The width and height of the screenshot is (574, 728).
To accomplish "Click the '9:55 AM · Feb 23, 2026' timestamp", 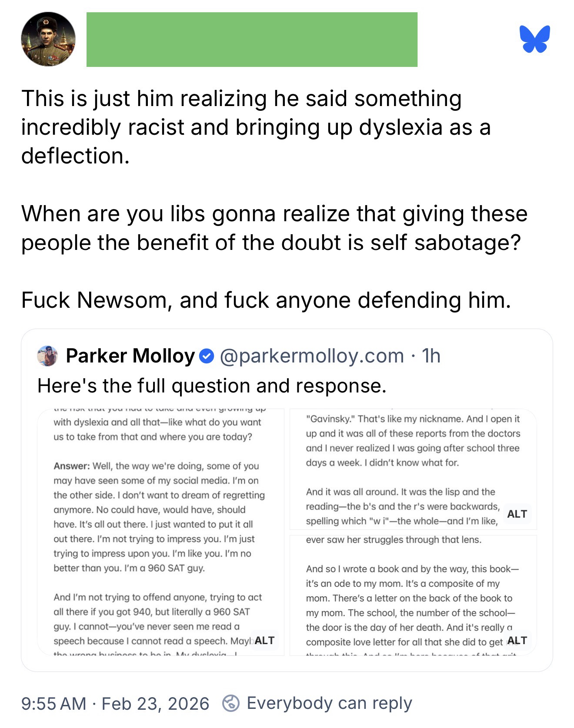I will [115, 703].
